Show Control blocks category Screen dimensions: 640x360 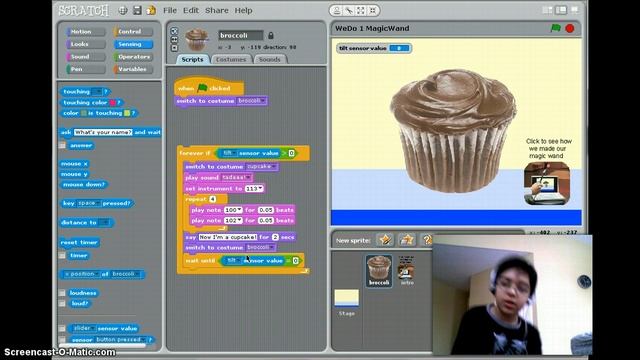[133, 32]
